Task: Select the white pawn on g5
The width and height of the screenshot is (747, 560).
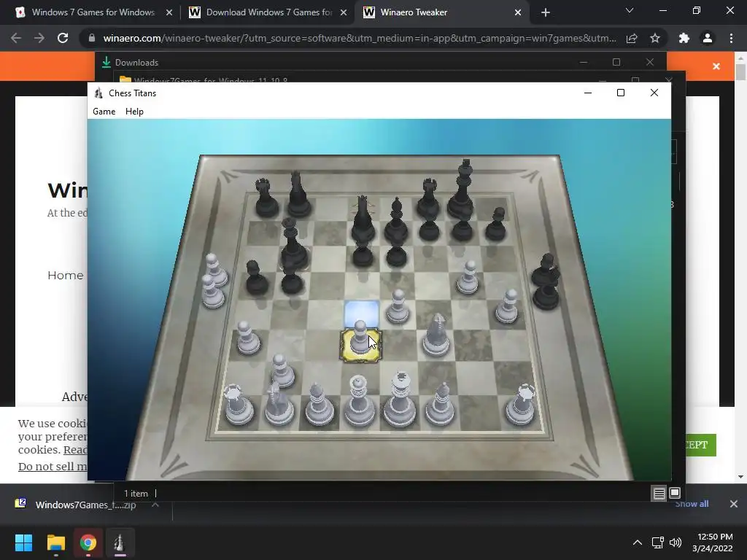Action: [x=468, y=277]
